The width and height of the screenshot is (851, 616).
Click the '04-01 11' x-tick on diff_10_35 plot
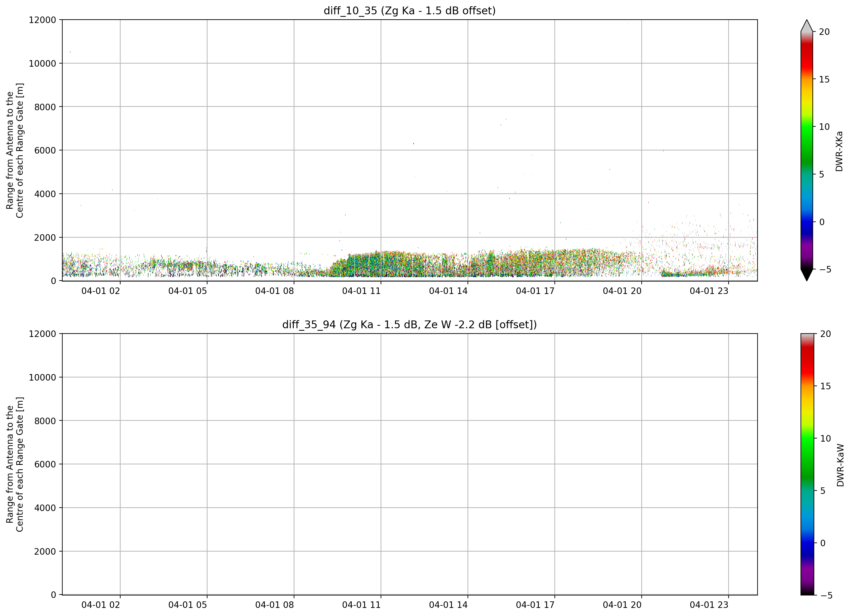[x=361, y=291]
